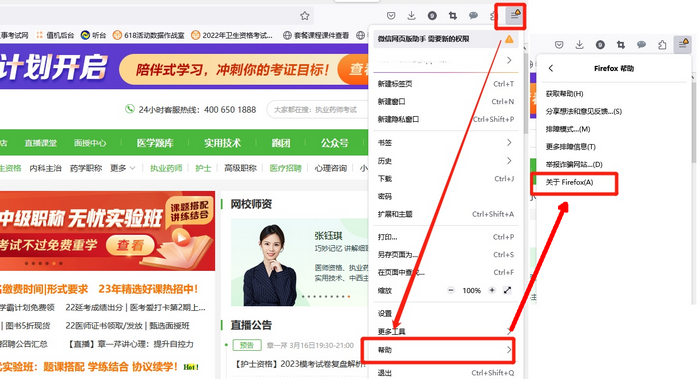The width and height of the screenshot is (700, 379).
Task: Expand the 书签 submenu
Action: [x=446, y=143]
